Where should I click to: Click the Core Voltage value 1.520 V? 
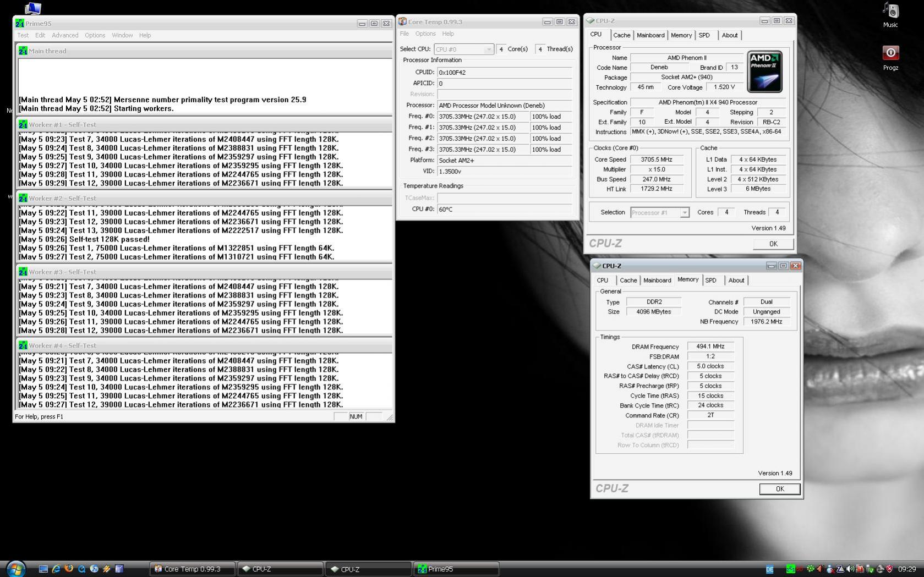(x=724, y=87)
